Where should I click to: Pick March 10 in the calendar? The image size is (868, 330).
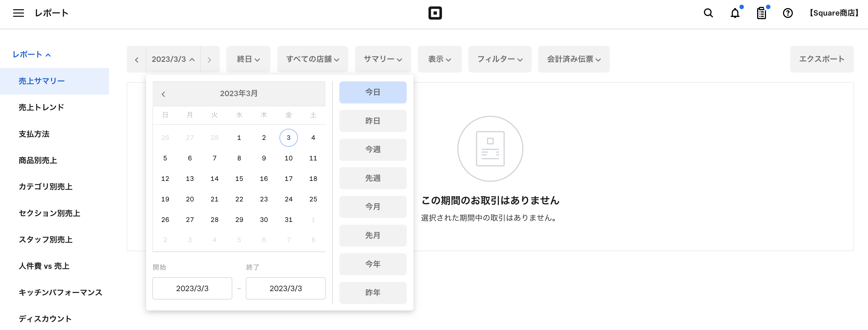click(x=289, y=158)
